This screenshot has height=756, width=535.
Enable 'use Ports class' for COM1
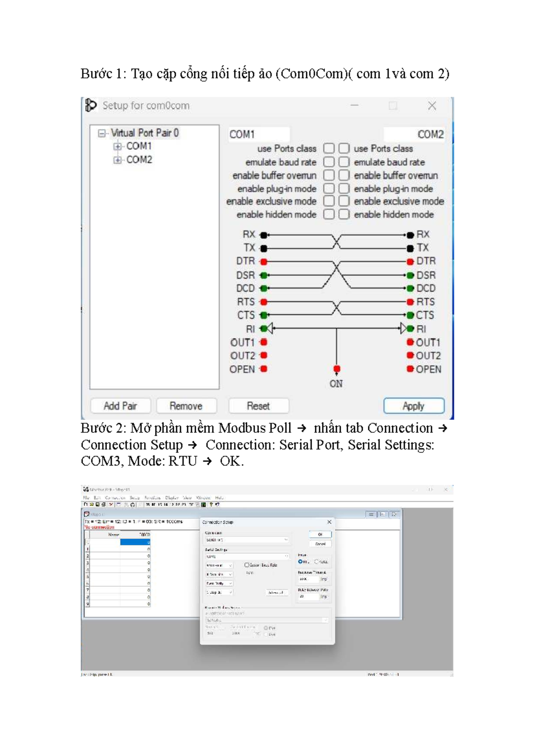(x=329, y=148)
